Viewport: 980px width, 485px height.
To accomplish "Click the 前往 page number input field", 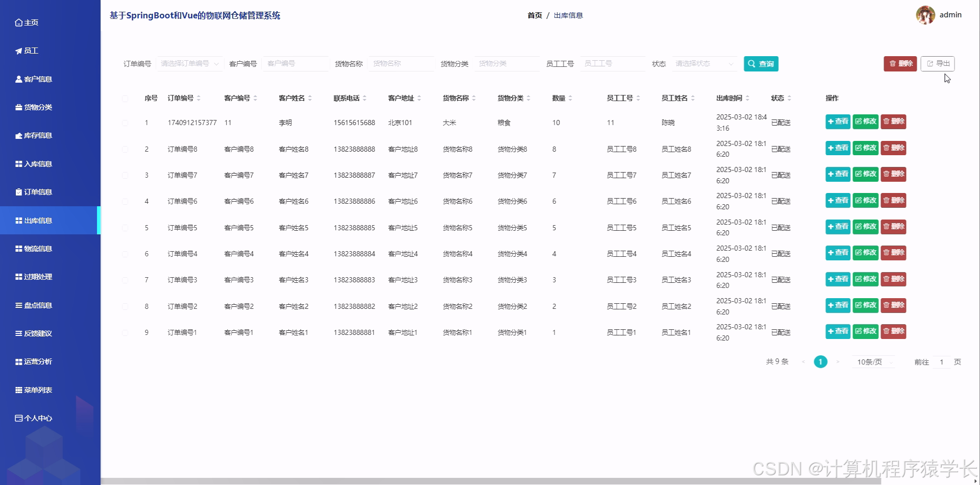I will tap(942, 361).
